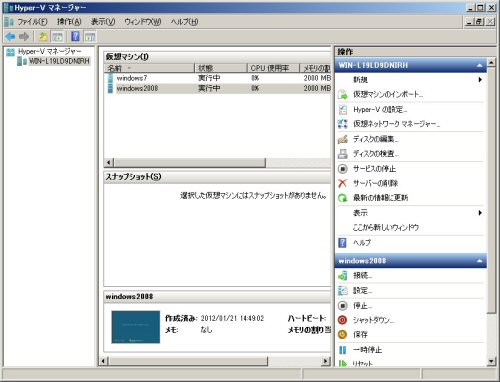
Task: Sort by 状態 column header
Action: tap(221, 68)
